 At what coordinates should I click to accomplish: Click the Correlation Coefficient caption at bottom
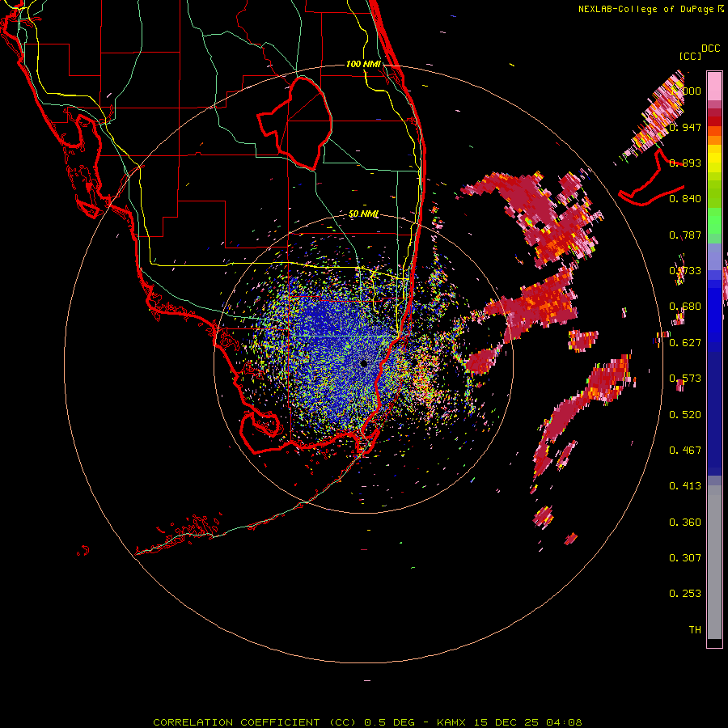tap(367, 722)
